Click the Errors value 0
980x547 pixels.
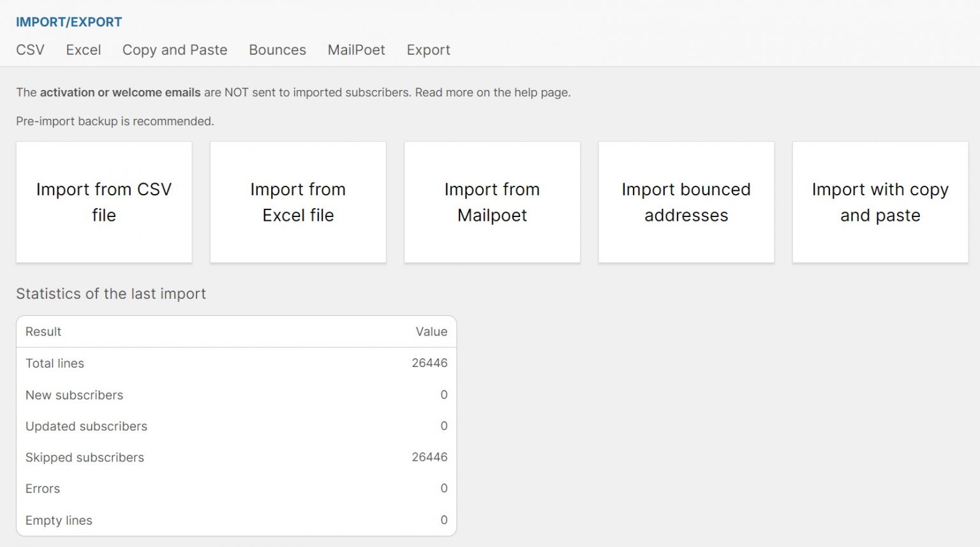pyautogui.click(x=444, y=488)
